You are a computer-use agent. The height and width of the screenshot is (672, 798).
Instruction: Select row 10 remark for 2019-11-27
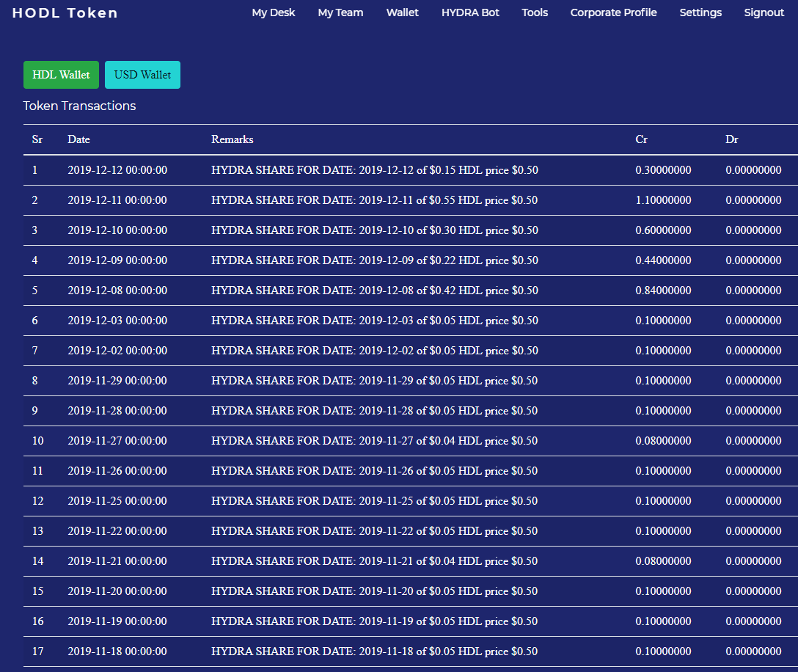[374, 441]
